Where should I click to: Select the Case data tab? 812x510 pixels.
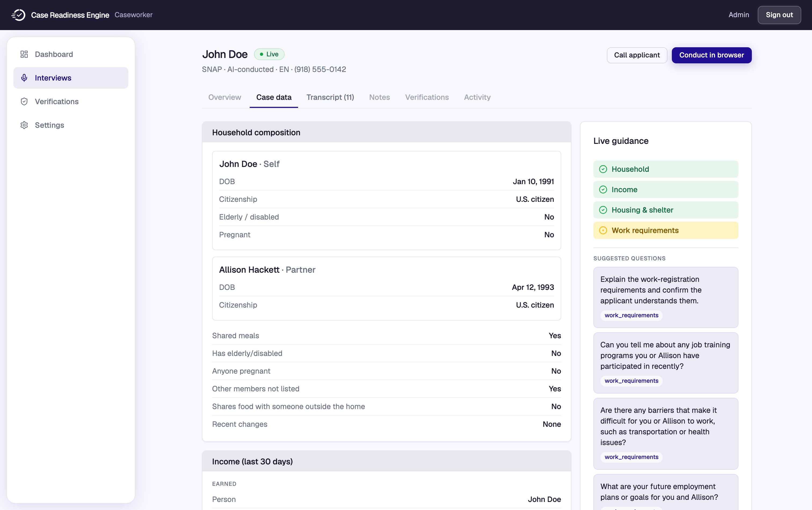[274, 97]
